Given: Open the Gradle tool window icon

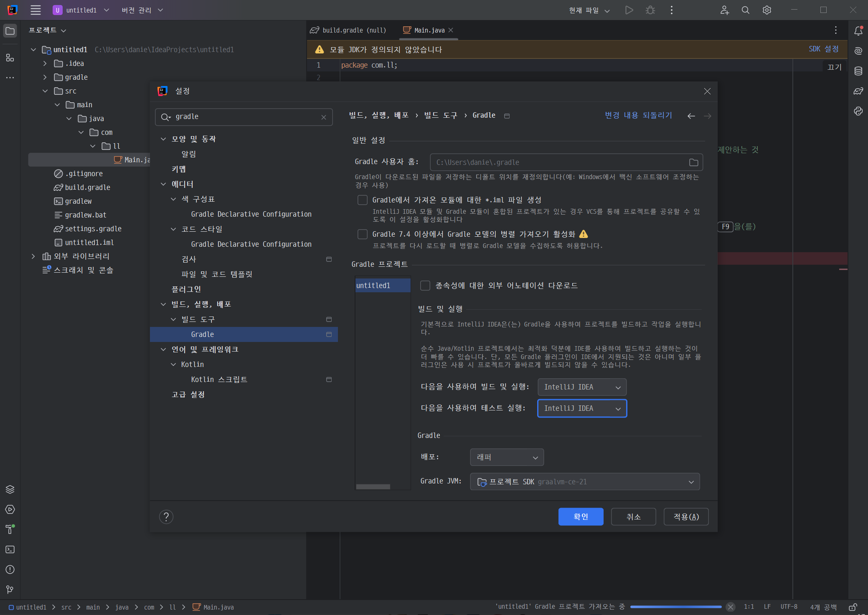Looking at the screenshot, I should 858,91.
